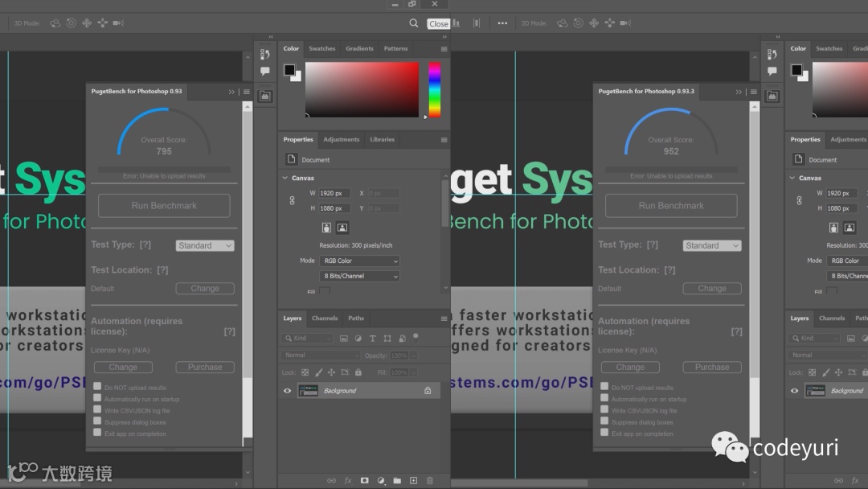The height and width of the screenshot is (489, 868).
Task: Create new group folder icon in left Layers panel
Action: click(397, 481)
